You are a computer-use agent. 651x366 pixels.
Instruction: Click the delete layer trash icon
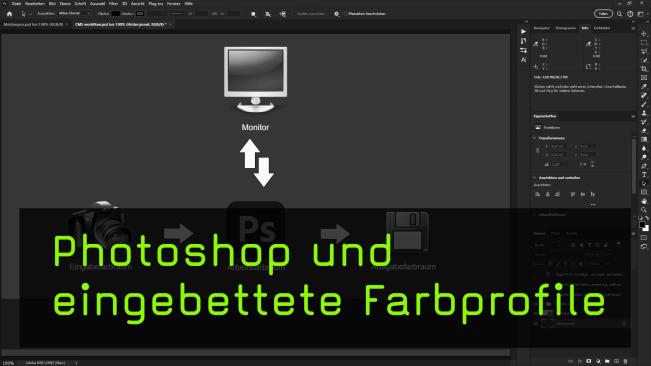[625, 361]
